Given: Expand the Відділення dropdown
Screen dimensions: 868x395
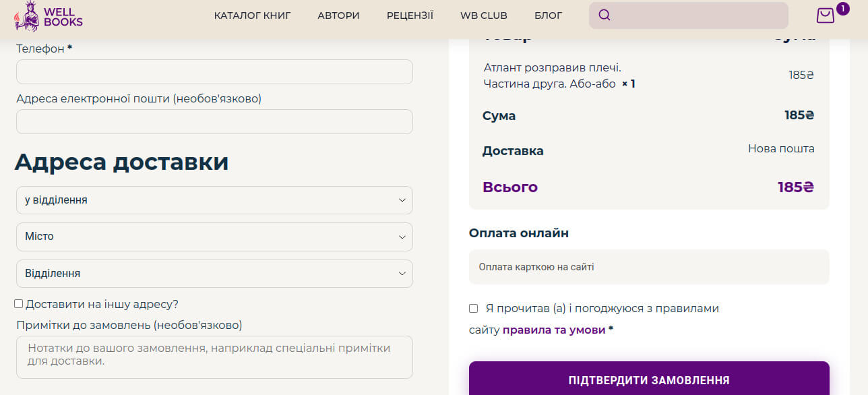Looking at the screenshot, I should [214, 274].
